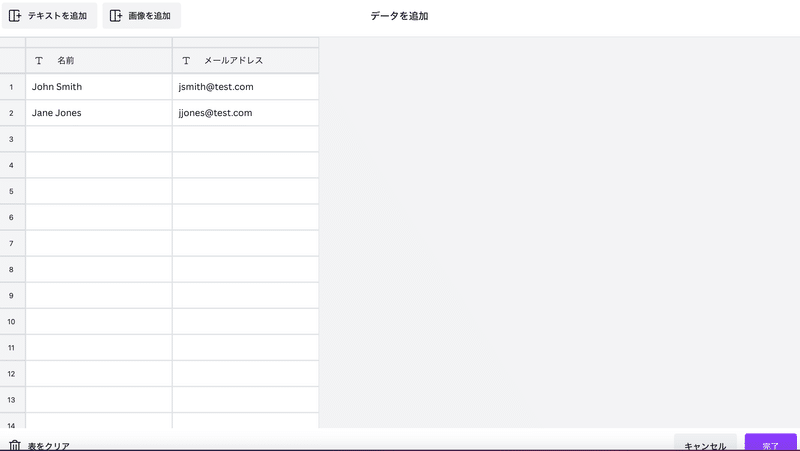The image size is (800, 451).
Task: Click the テキストを追加 button
Action: click(x=49, y=16)
